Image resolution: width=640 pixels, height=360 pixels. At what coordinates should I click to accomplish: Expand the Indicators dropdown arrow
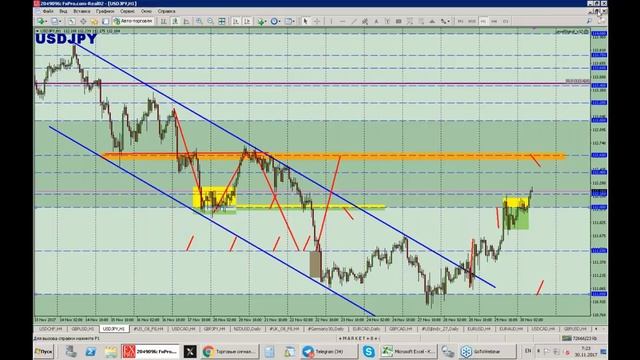pyautogui.click(x=266, y=21)
